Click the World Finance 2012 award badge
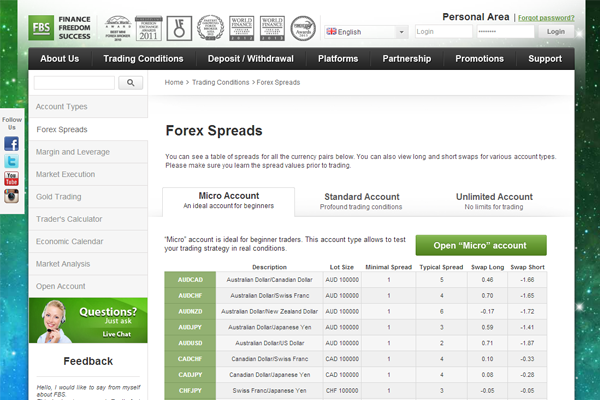 (241, 28)
